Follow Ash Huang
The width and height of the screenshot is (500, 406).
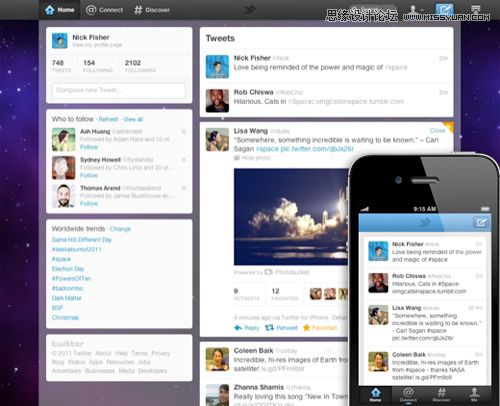pyautogui.click(x=89, y=147)
